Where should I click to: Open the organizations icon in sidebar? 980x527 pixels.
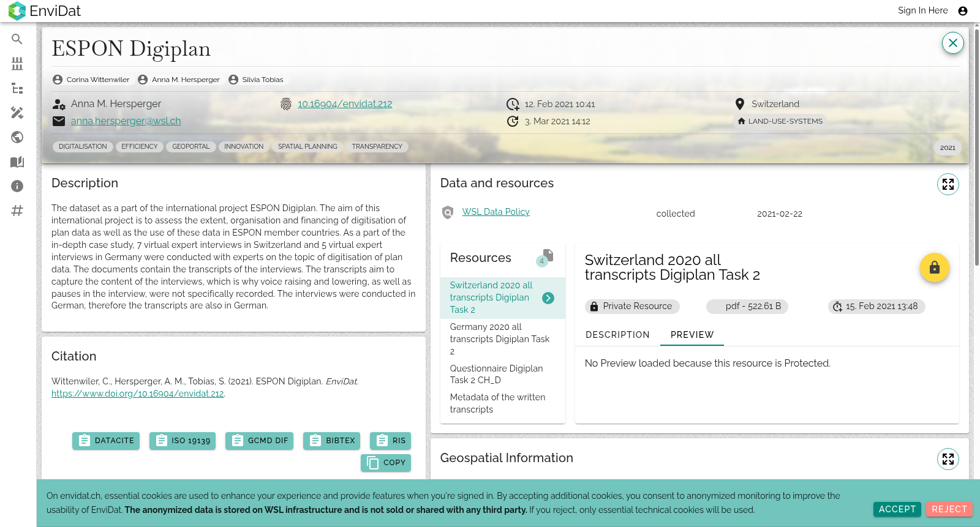tap(17, 64)
